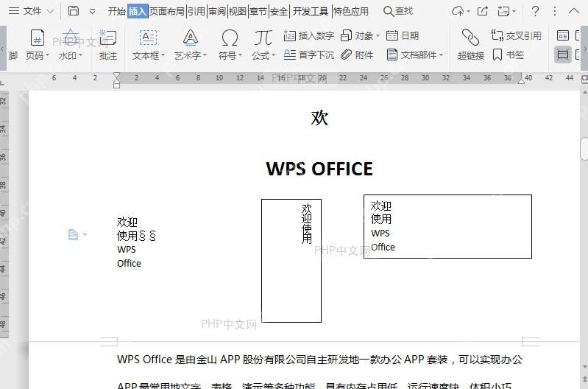
Task: Click the right indent marker on ruler
Action: point(522,80)
